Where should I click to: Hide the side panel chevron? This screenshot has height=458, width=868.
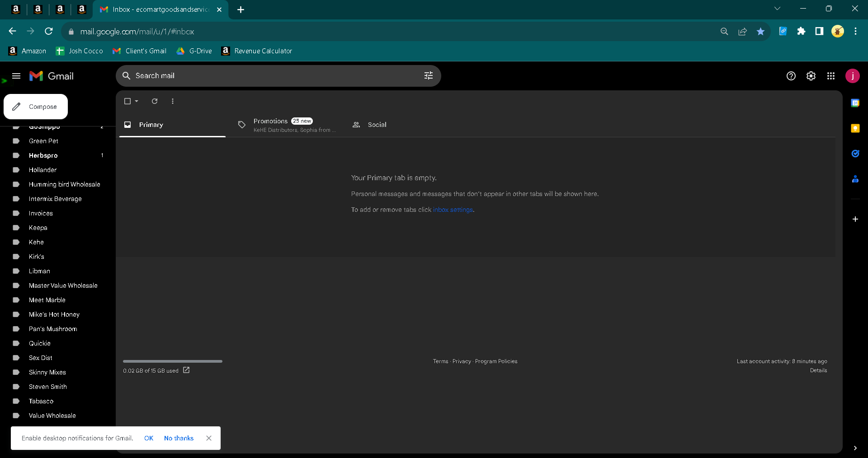(x=855, y=448)
